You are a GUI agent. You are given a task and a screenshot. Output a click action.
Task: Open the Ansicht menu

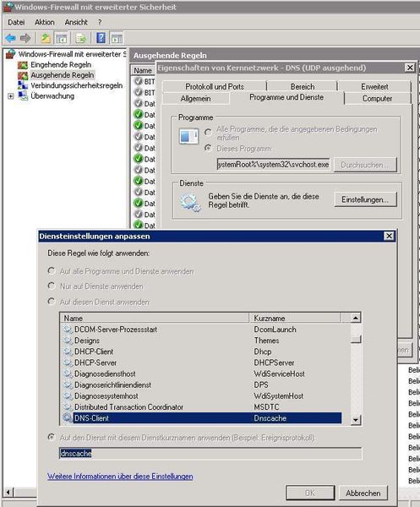(x=76, y=22)
